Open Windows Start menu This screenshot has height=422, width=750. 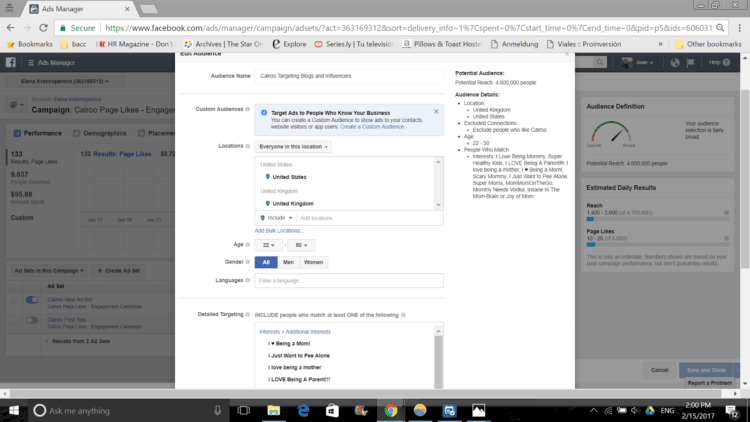[x=13, y=411]
